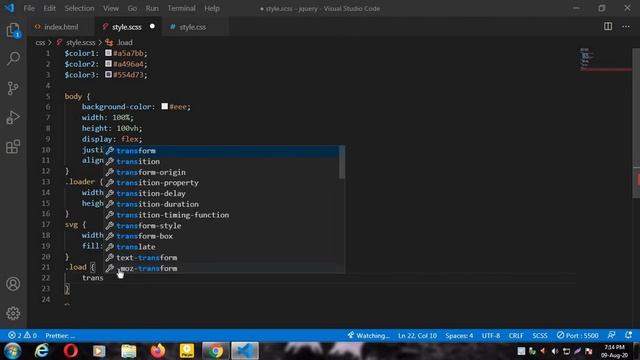
Task: Click the volume icon in system tray
Action: point(555,351)
